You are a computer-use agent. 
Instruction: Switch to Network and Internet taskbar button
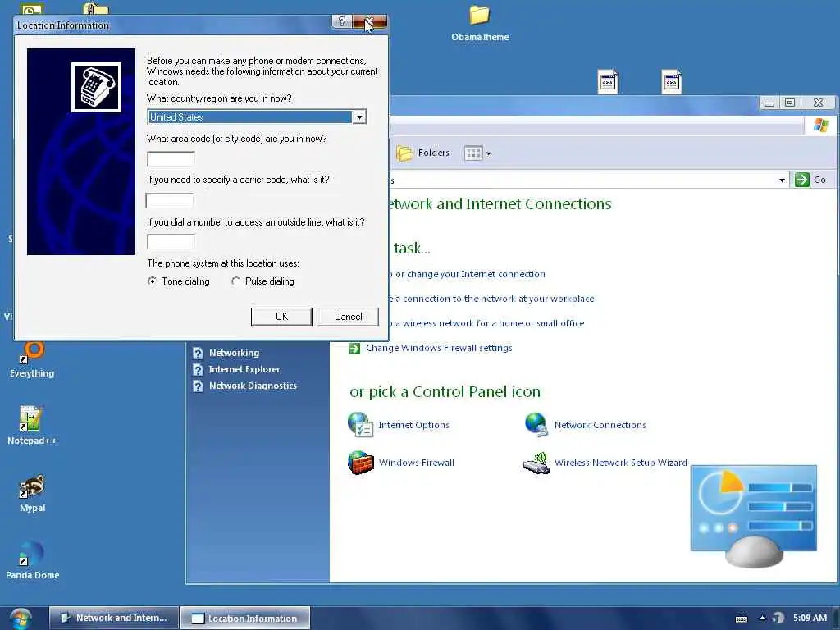(113, 618)
